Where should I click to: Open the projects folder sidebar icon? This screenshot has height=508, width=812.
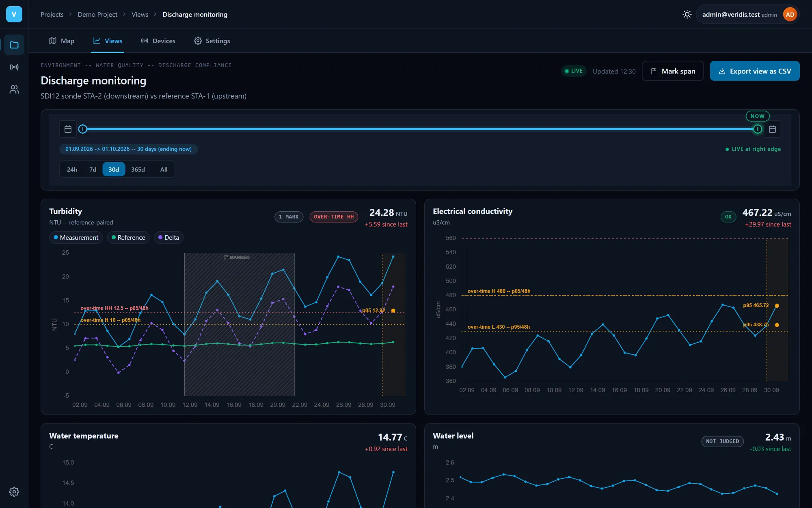[14, 45]
